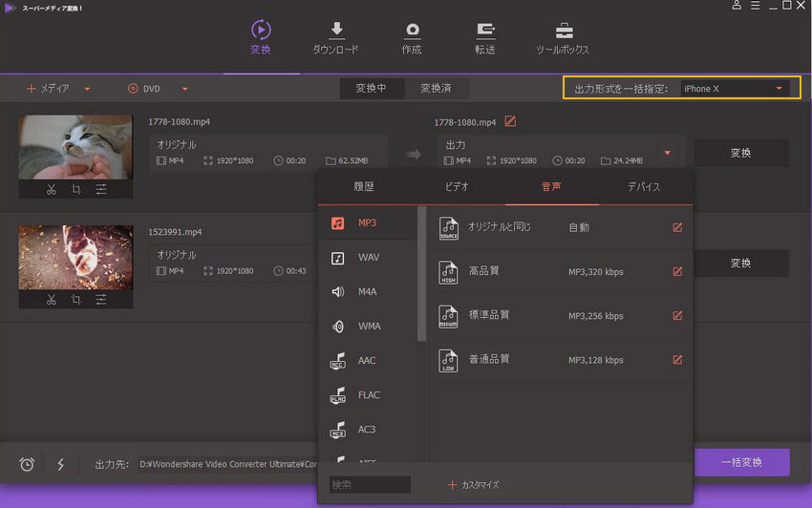Switch to the 変換中 tab

pyautogui.click(x=372, y=89)
